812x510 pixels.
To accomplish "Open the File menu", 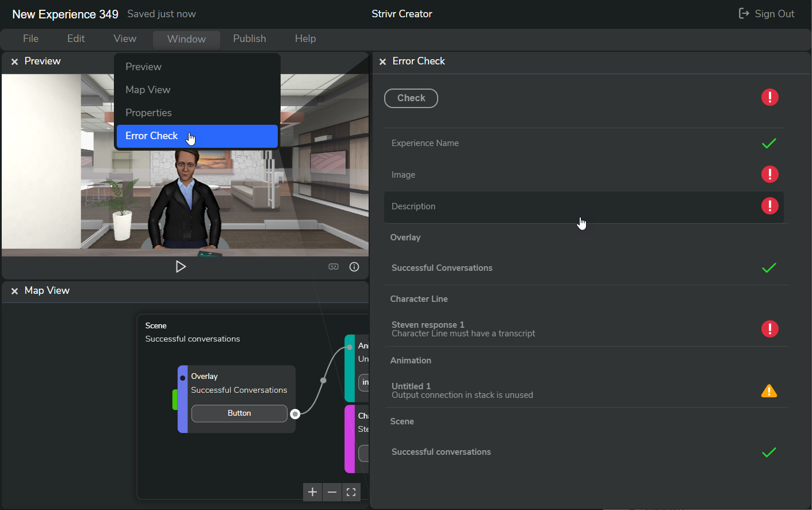I will [x=30, y=39].
